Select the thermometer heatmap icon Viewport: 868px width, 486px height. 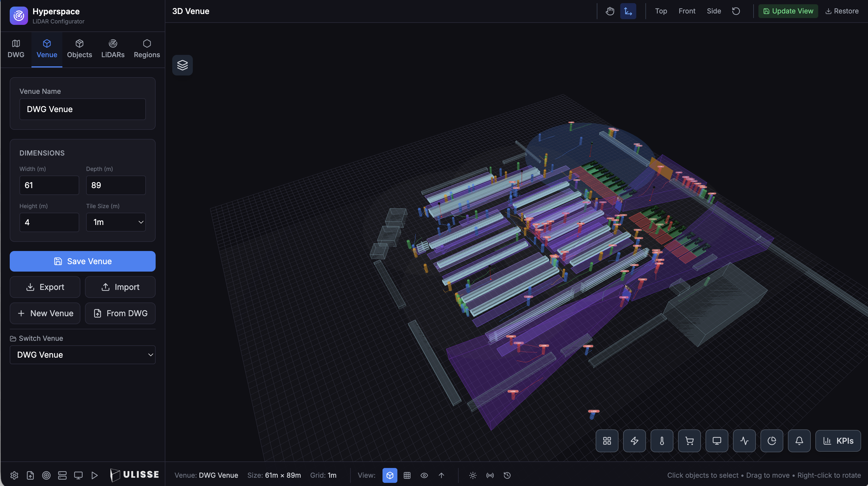point(661,441)
